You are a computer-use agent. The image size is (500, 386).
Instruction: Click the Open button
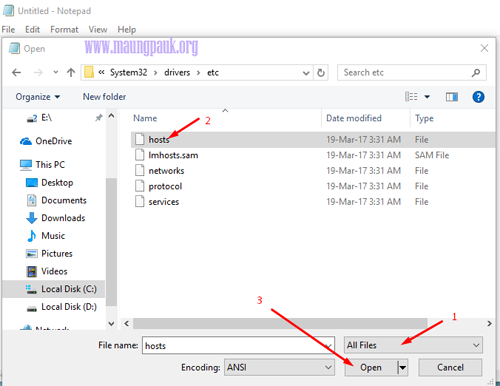[371, 368]
